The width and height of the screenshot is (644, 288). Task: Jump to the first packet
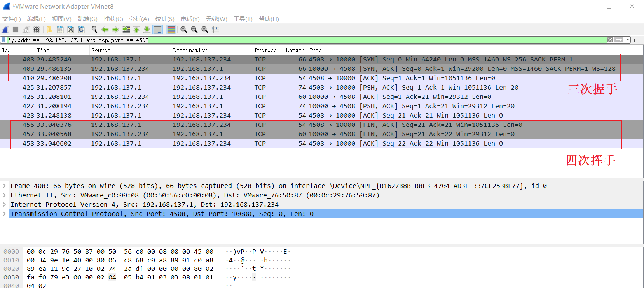click(x=136, y=30)
